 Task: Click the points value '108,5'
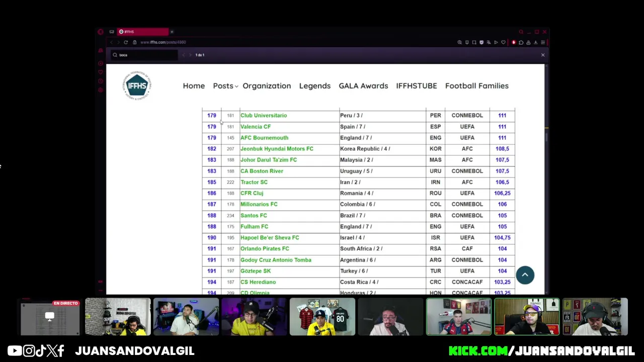(502, 148)
